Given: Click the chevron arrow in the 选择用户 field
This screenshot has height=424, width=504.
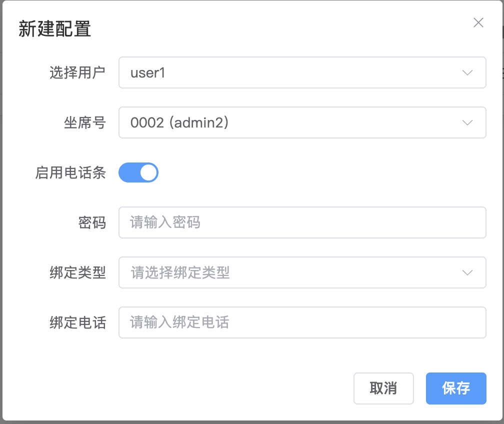Looking at the screenshot, I should [x=467, y=72].
